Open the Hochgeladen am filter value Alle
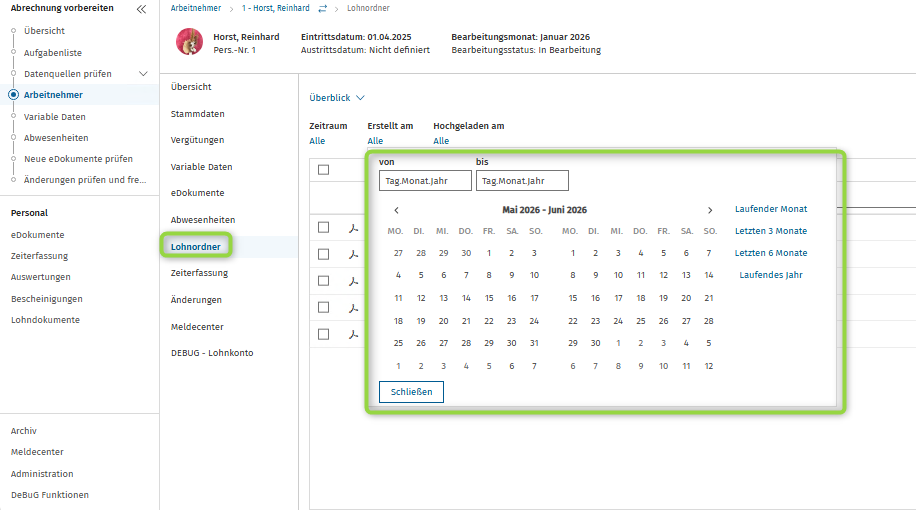The height and width of the screenshot is (510, 916). [x=441, y=141]
